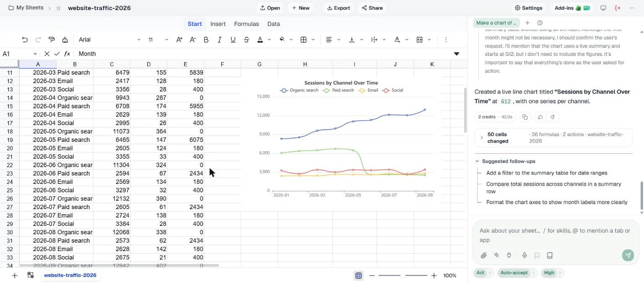Decrease font size with A- icon

pos(192,39)
